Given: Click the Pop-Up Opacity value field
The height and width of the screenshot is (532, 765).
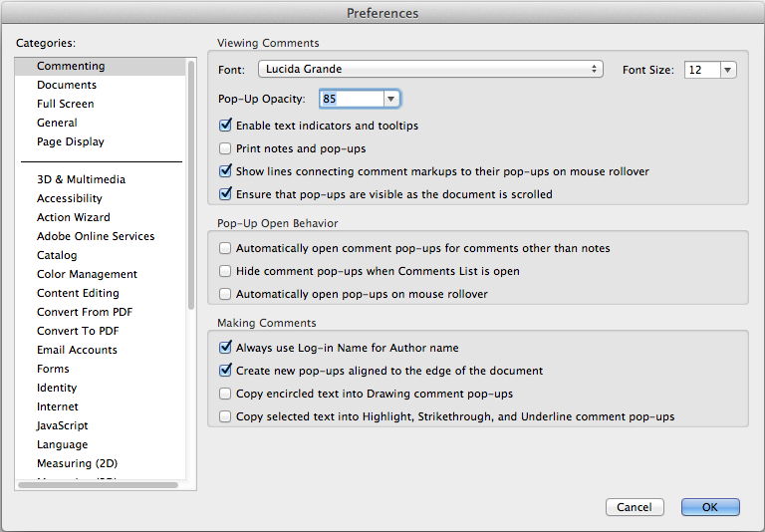Looking at the screenshot, I should tap(351, 99).
